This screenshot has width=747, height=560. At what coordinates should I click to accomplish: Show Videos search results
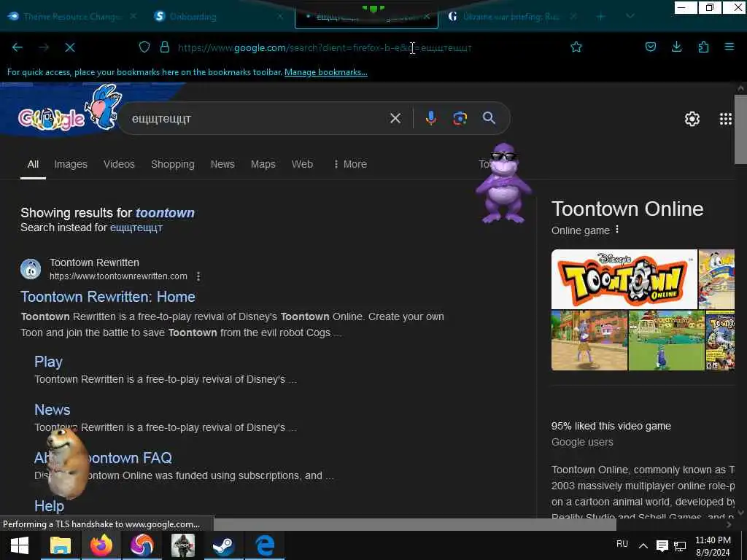119,164
